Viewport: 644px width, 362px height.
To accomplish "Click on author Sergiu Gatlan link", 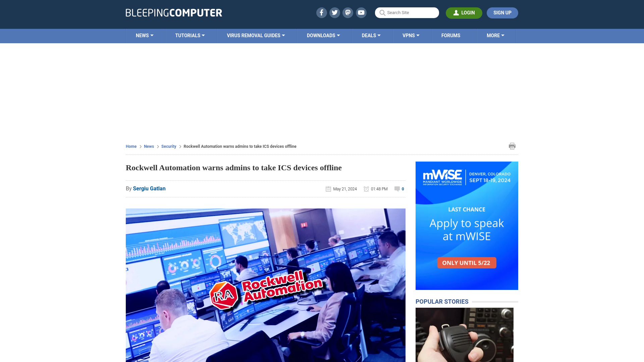I will pos(149,188).
